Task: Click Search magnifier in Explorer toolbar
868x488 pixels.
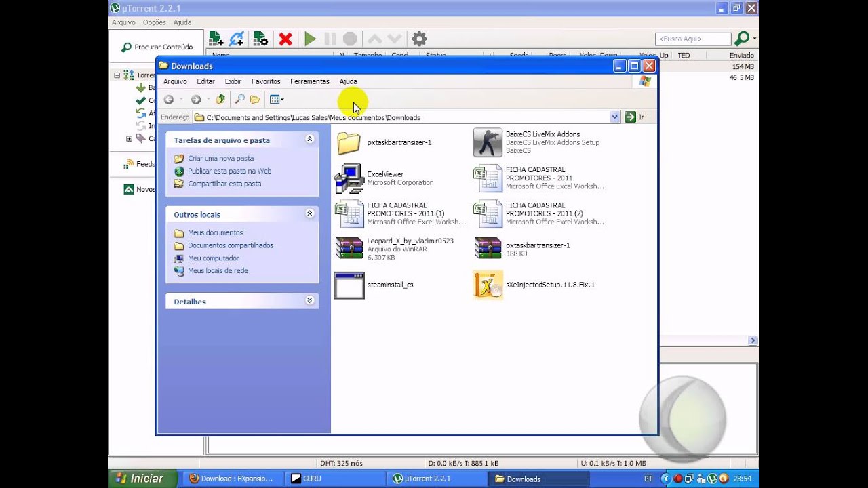Action: click(x=239, y=100)
